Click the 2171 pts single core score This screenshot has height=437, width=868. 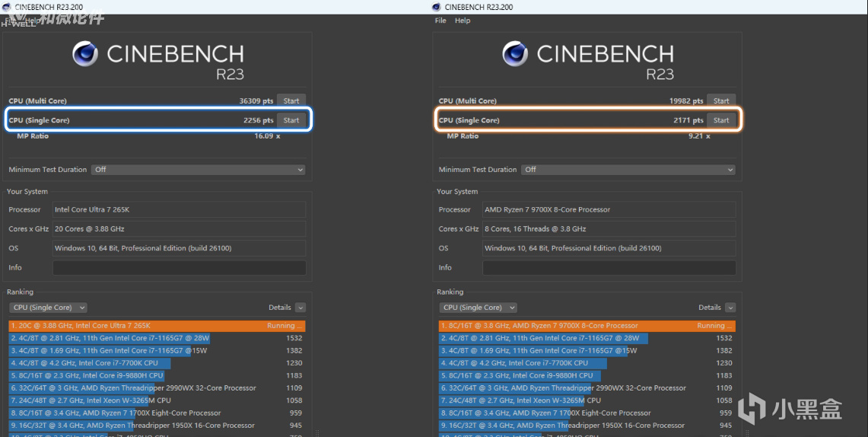pos(688,120)
